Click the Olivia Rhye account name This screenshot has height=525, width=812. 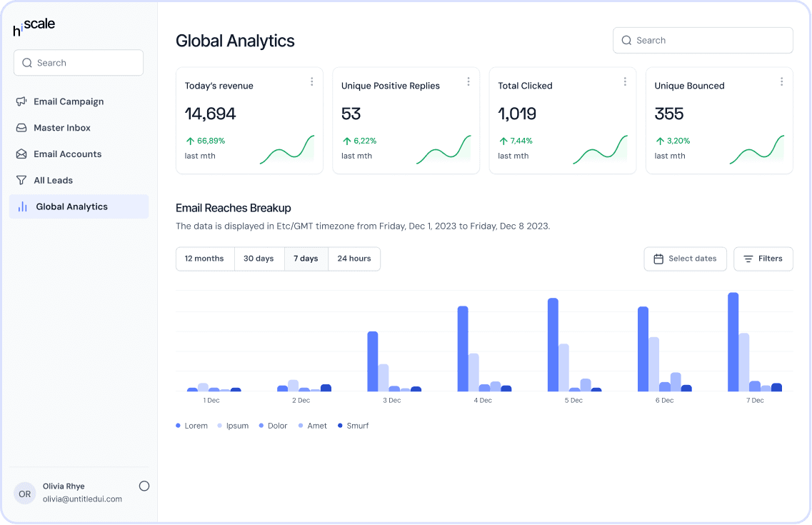click(64, 486)
